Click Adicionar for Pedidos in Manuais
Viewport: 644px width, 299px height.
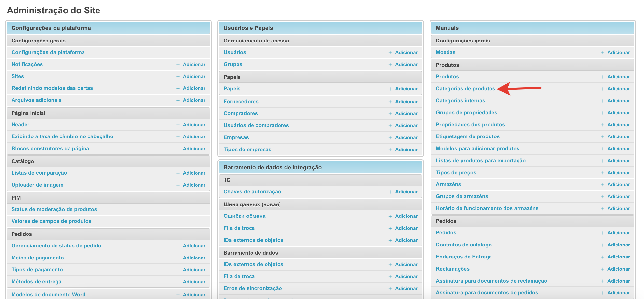coord(618,233)
